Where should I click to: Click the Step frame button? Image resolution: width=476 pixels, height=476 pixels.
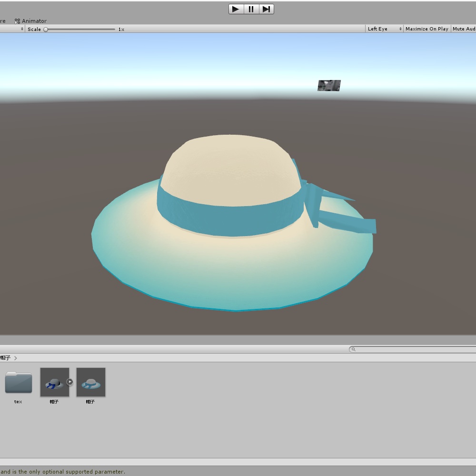[266, 9]
